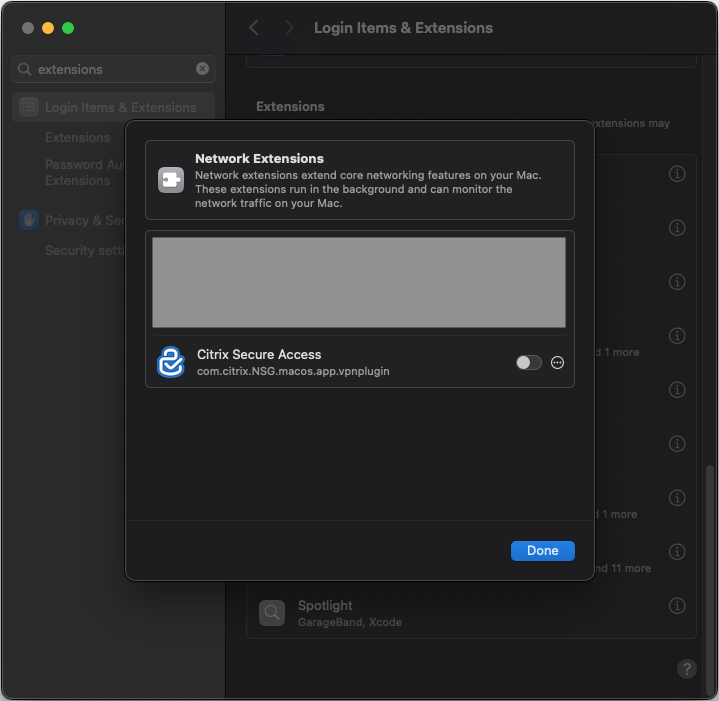This screenshot has height=701, width=719.
Task: Click the Login Items & Extensions list icon
Action: coord(29,107)
